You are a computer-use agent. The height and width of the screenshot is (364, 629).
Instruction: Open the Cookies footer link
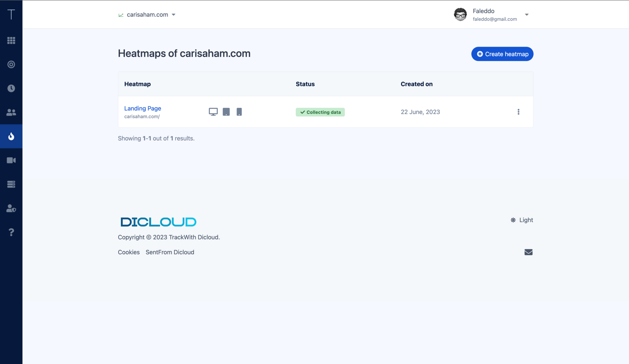point(129,252)
